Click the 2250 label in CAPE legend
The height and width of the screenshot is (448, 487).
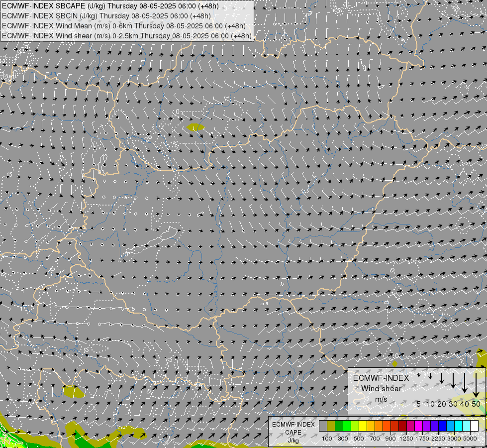tap(438, 439)
